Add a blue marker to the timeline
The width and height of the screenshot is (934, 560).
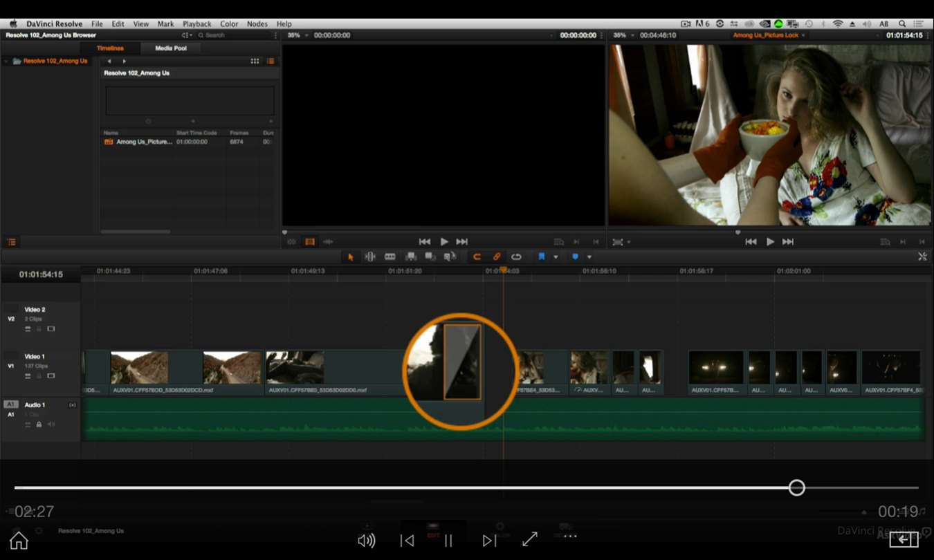(575, 257)
